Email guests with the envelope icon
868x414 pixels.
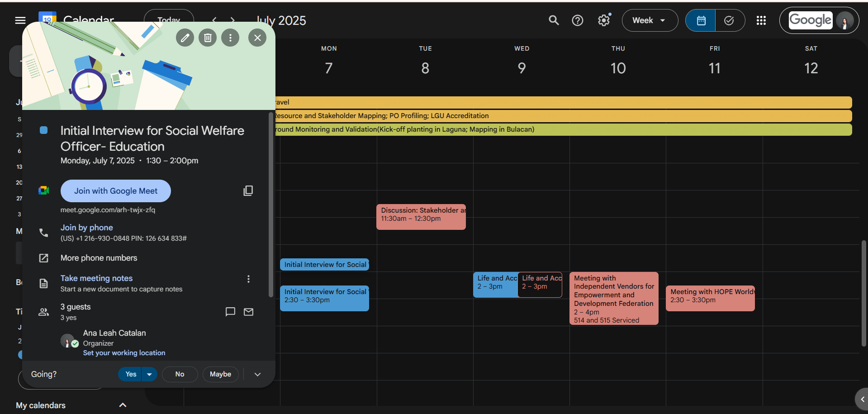click(248, 312)
